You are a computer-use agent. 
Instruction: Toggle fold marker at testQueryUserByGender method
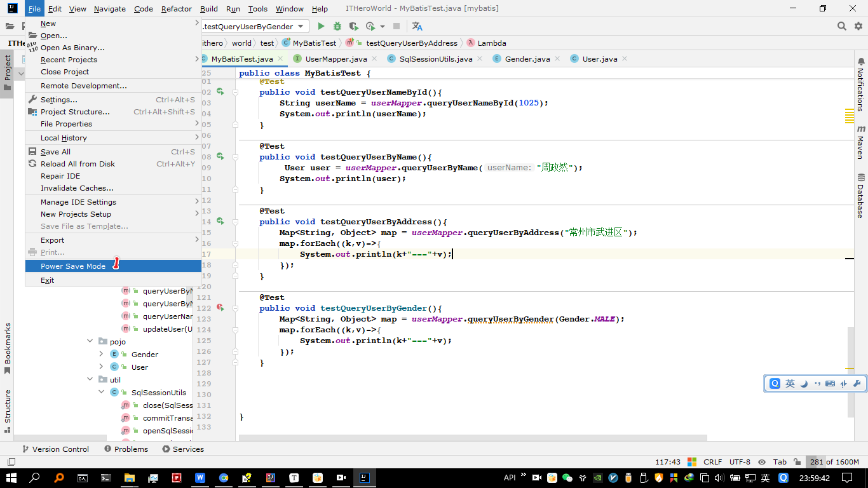click(235, 308)
